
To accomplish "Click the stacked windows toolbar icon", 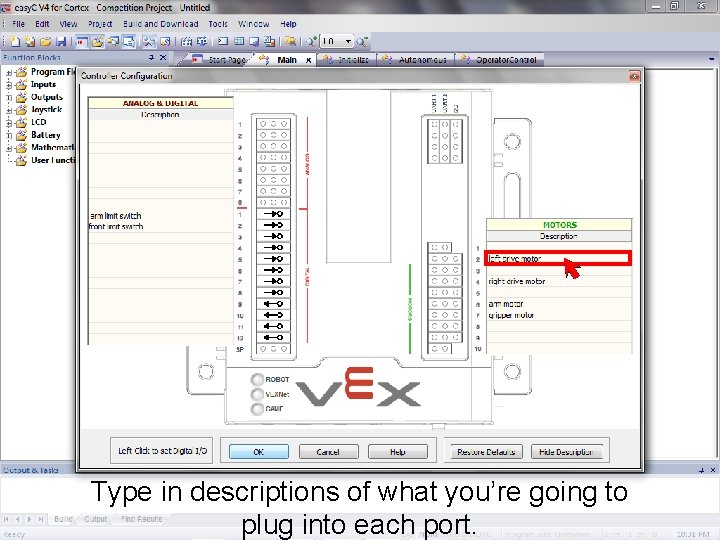I will [x=113, y=42].
